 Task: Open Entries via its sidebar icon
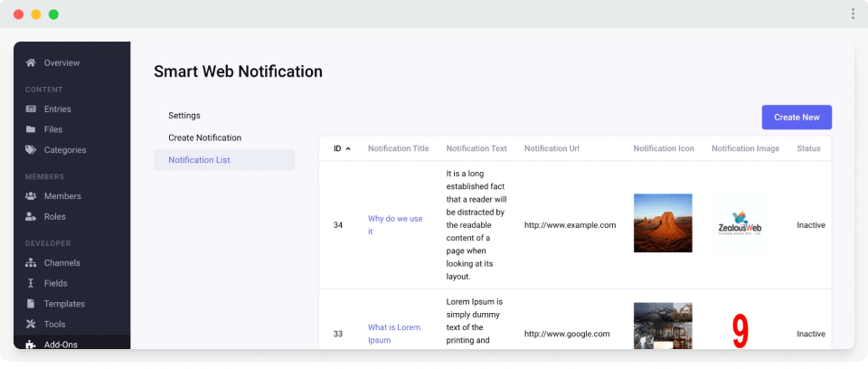click(31, 109)
